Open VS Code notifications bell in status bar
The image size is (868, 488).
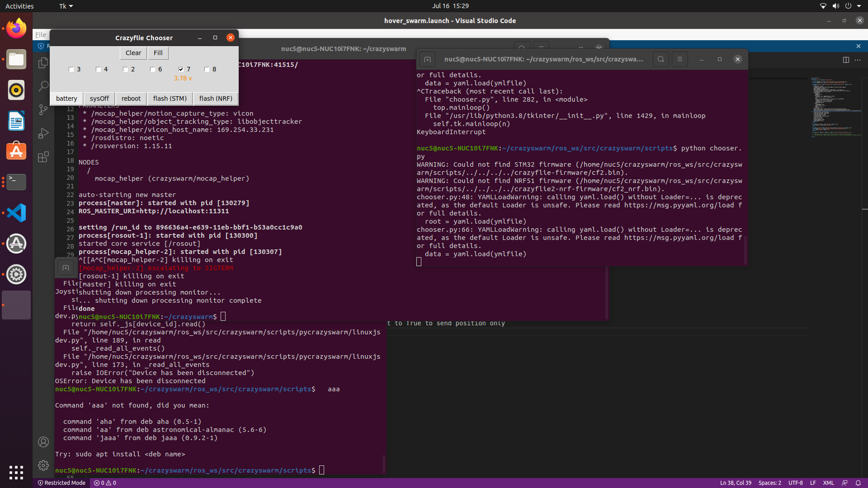(858, 483)
